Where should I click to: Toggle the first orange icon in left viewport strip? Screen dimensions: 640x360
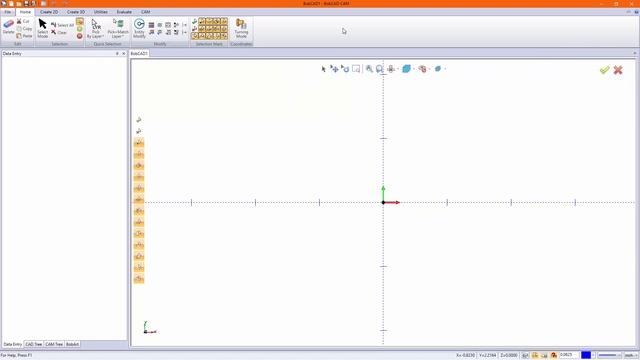click(x=139, y=143)
